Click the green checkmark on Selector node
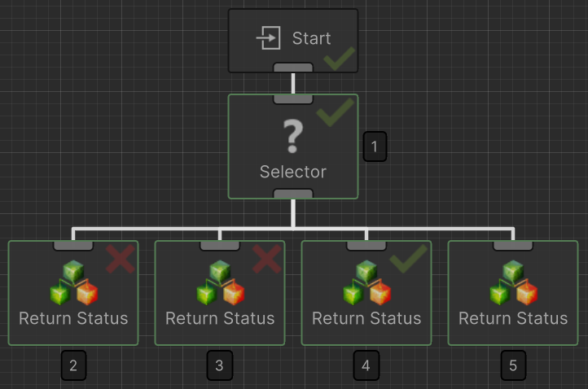 click(335, 112)
